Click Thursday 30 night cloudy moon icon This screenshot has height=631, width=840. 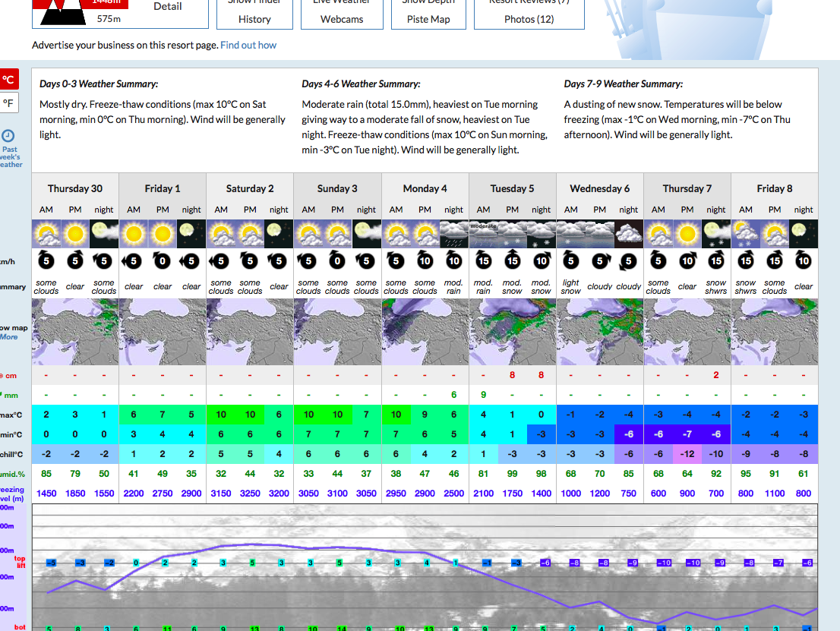pyautogui.click(x=104, y=234)
